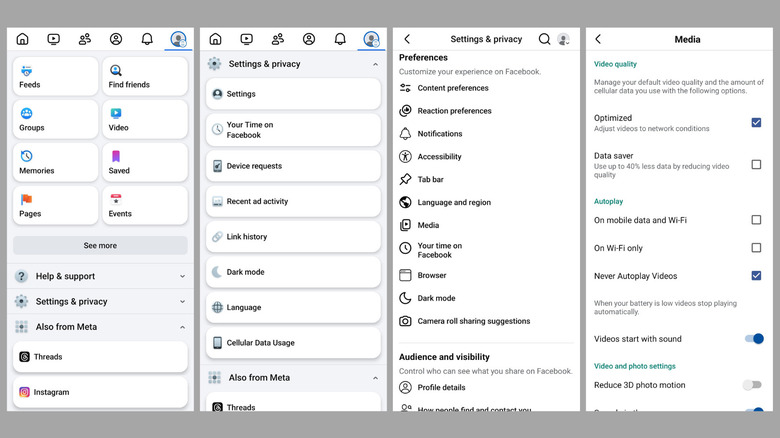Open Device requests entry
Image resolution: width=780 pixels, height=438 pixels.
[x=293, y=166]
